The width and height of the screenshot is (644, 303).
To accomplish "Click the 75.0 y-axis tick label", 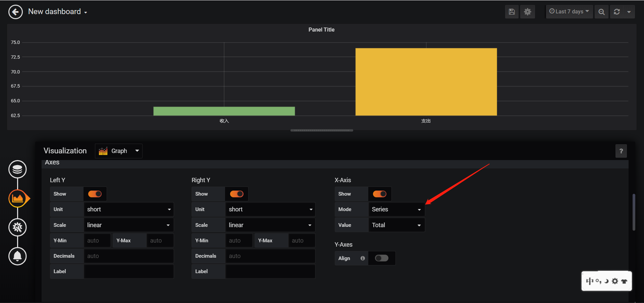I will (x=15, y=42).
